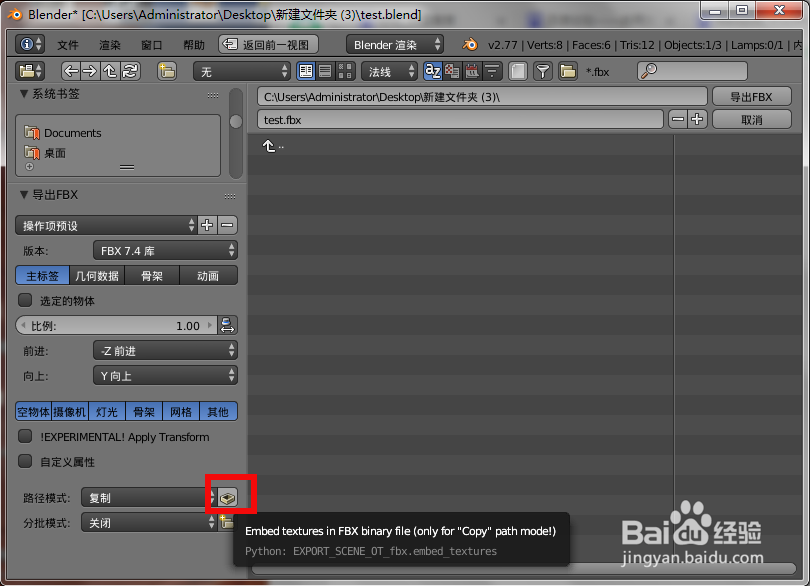The width and height of the screenshot is (810, 586).
Task: Click the 导出FBX button
Action: (x=751, y=97)
